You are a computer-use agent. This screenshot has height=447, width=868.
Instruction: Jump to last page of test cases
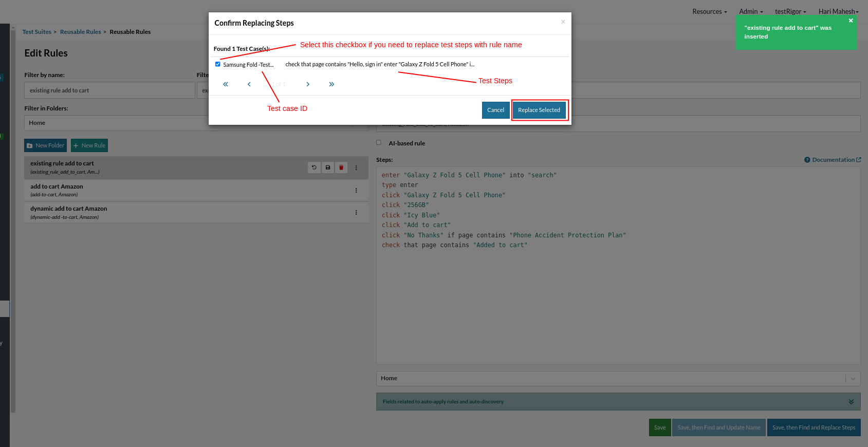331,84
